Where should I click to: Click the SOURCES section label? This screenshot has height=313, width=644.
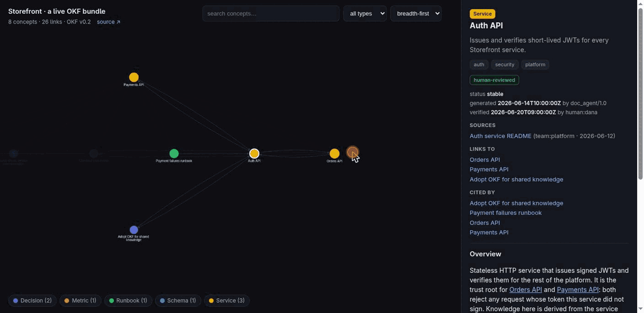(482, 125)
